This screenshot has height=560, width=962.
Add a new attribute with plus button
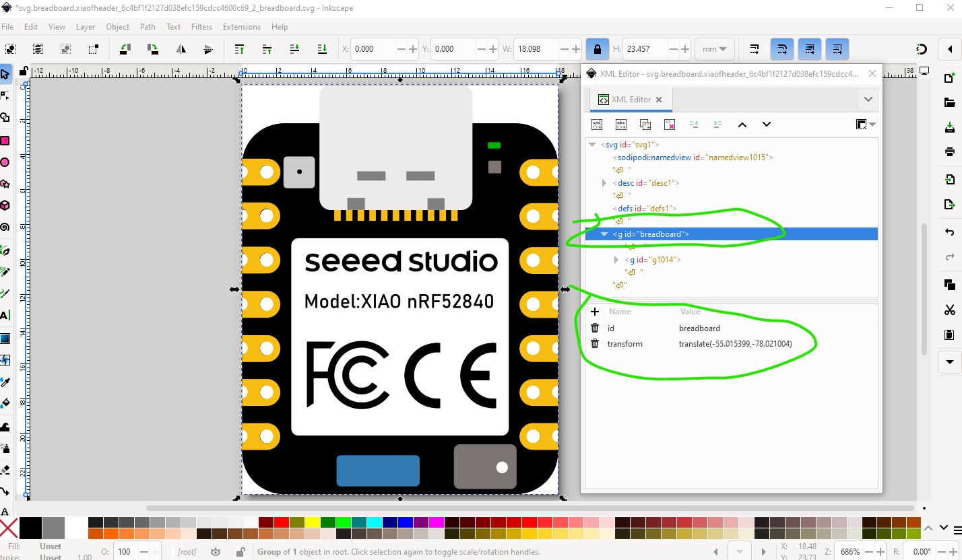coord(595,312)
